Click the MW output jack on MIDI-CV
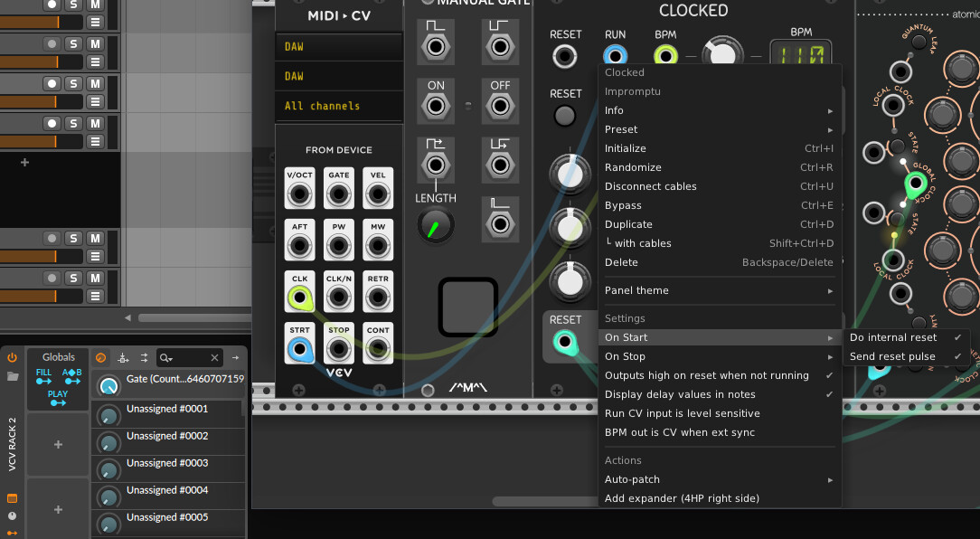980x539 pixels. click(378, 246)
